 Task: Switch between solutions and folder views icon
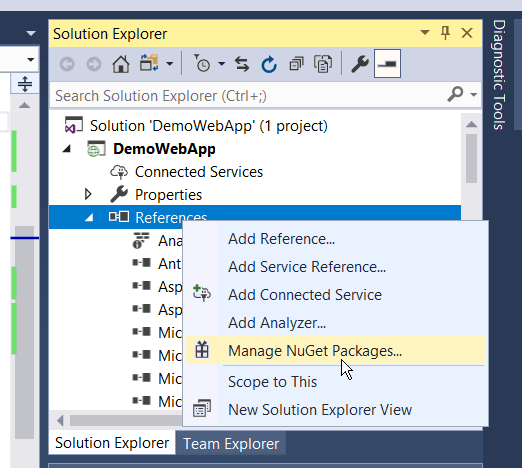pyautogui.click(x=149, y=63)
